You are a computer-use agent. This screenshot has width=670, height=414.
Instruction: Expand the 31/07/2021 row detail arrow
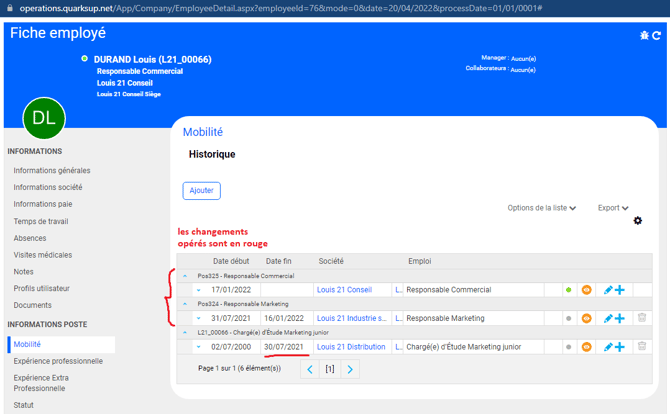199,318
